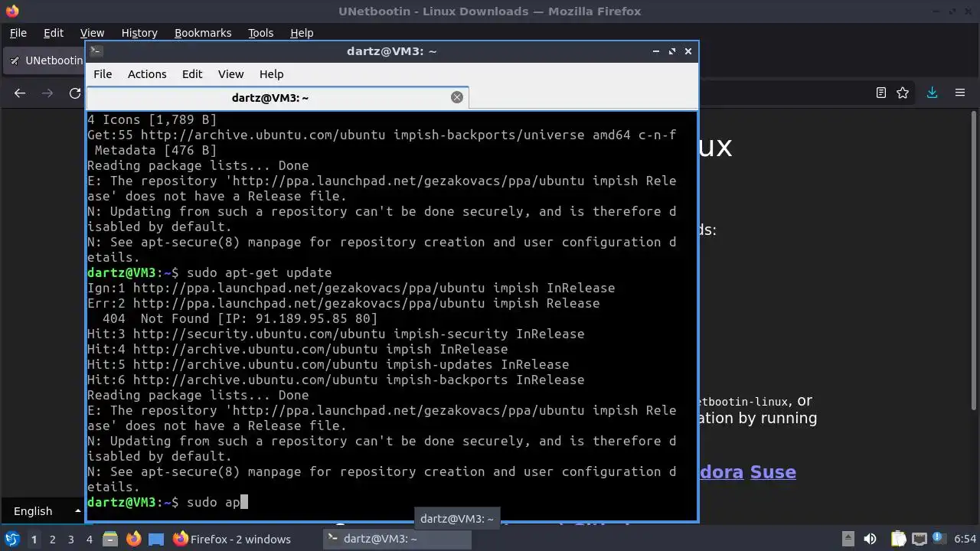Viewport: 980px width, 551px height.
Task: Open the terminal Actions menu
Action: (147, 74)
